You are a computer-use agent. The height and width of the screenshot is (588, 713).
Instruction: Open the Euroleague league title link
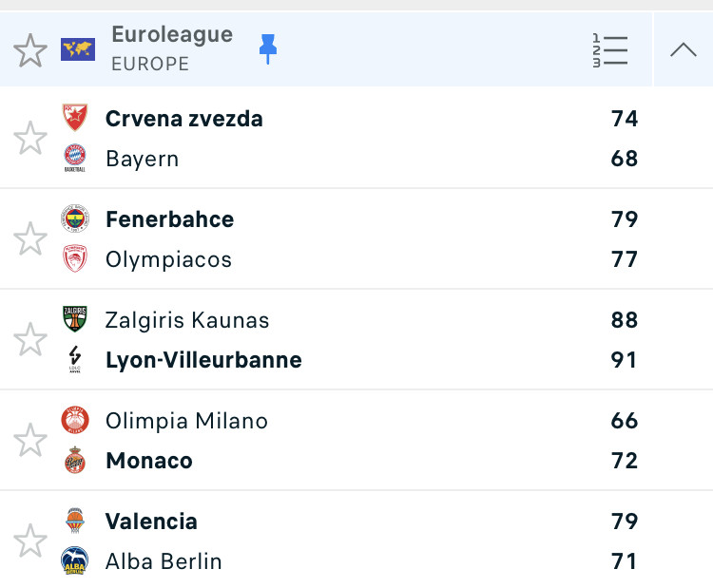tap(172, 34)
